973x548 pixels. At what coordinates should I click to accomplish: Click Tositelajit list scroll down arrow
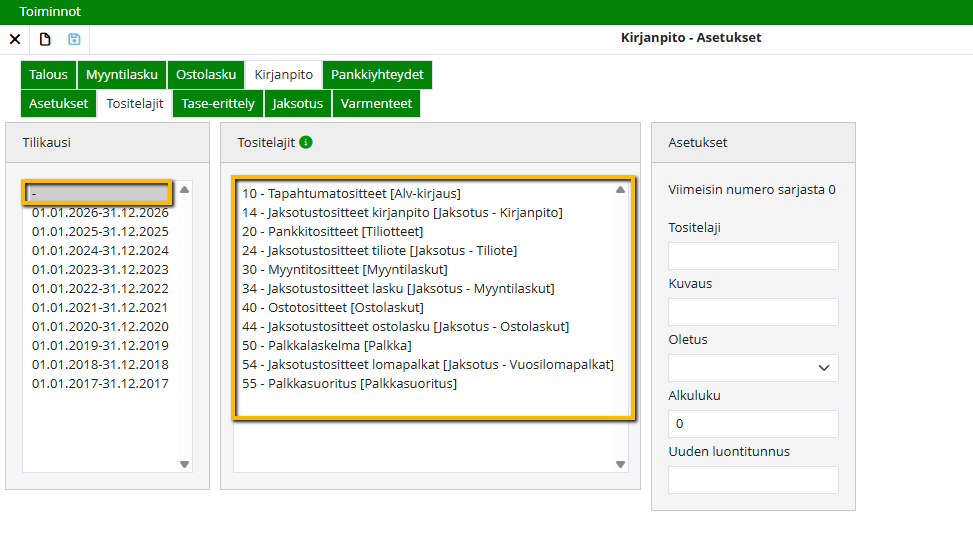tap(620, 464)
